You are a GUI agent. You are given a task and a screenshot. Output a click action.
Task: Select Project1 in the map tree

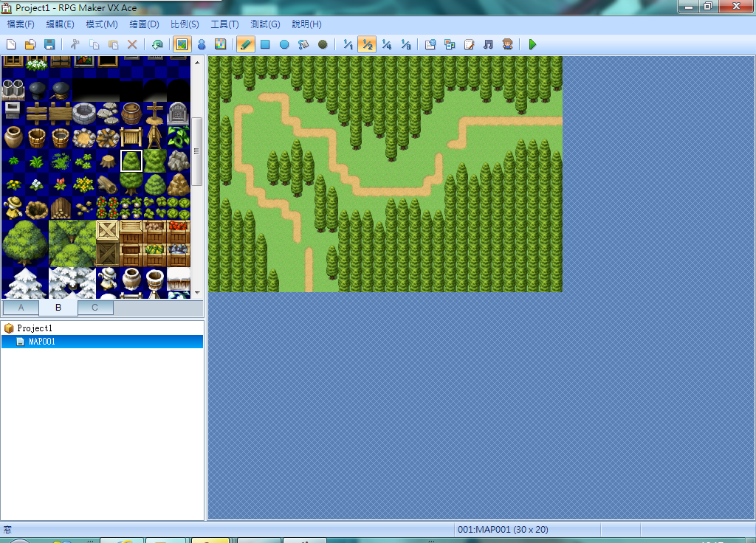(35, 328)
